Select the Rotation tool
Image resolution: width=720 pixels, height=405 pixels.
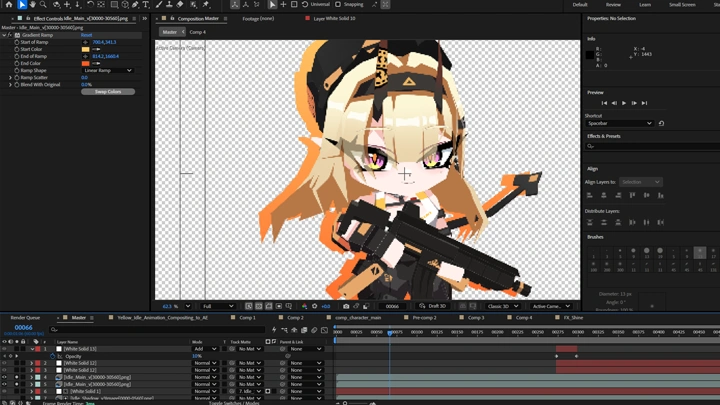90,5
